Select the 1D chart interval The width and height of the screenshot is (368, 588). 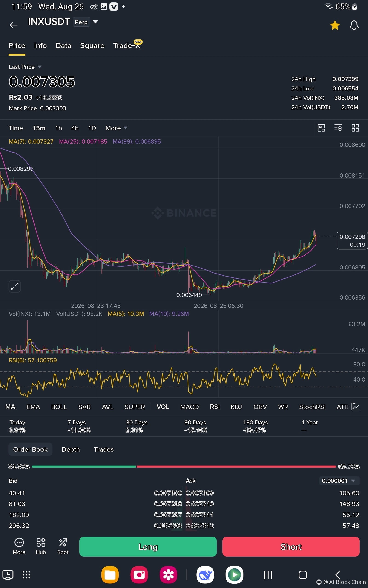[x=92, y=128]
